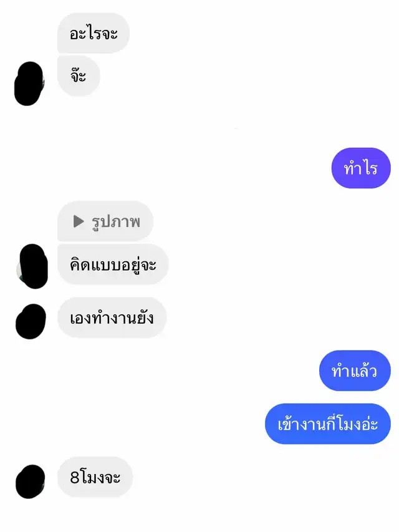Select the blue sent bubble ทำแล้ว
Viewport: 399px width, 532px height.
click(355, 370)
